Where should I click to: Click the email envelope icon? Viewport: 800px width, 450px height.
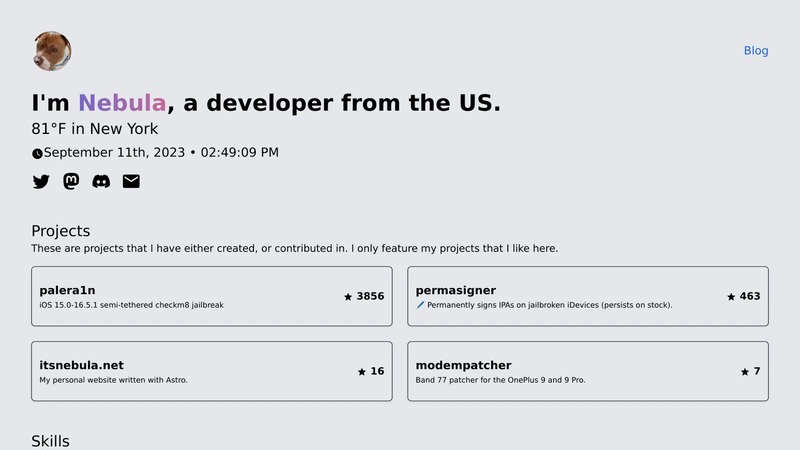tap(131, 181)
